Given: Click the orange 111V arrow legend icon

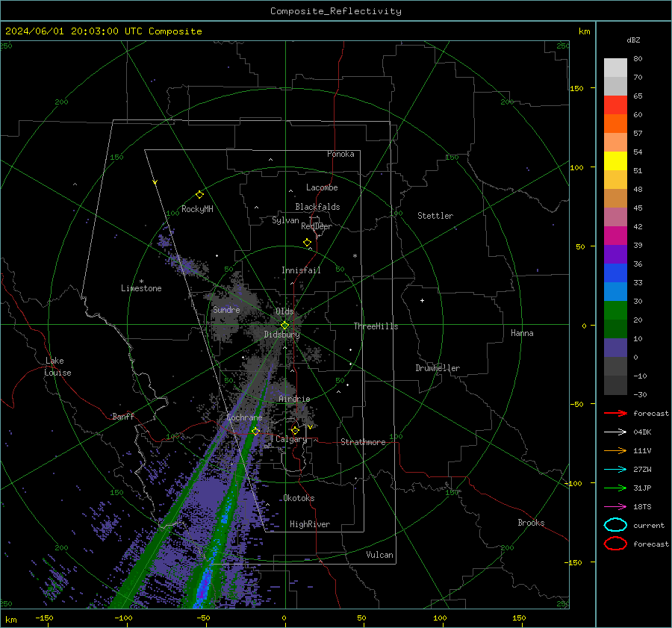Looking at the screenshot, I should click(x=615, y=450).
